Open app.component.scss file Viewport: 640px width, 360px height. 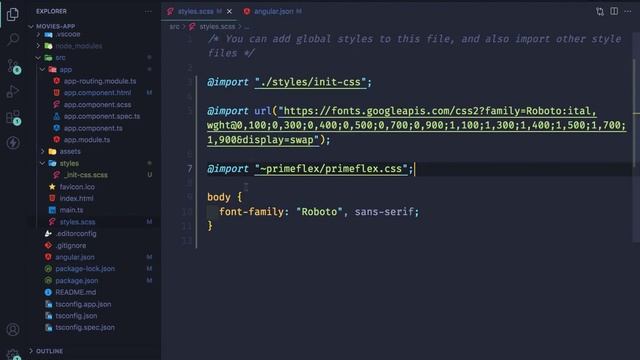coord(97,104)
